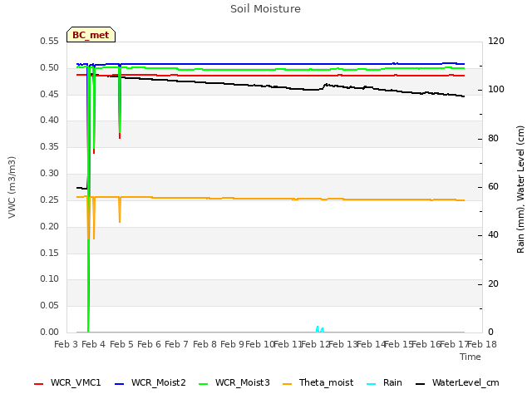The width and height of the screenshot is (532, 399).
Task: Click the 20 right axis tick label
Action: click(x=493, y=284)
